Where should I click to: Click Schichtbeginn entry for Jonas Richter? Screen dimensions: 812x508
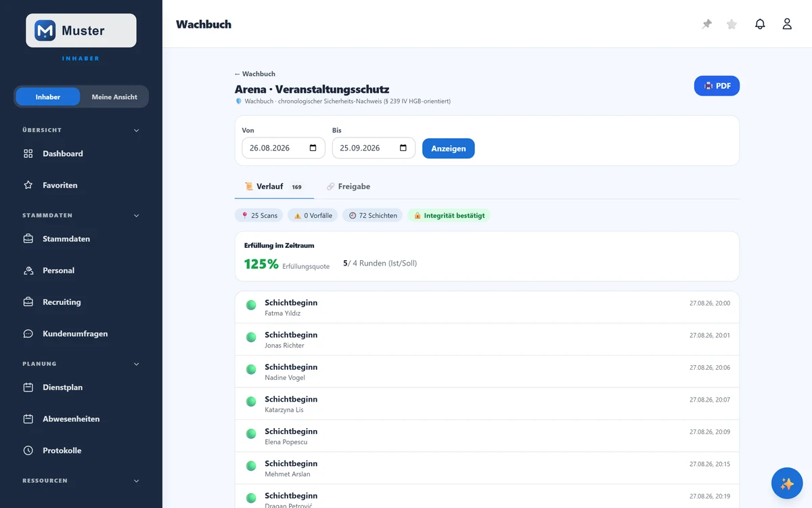[x=487, y=339]
